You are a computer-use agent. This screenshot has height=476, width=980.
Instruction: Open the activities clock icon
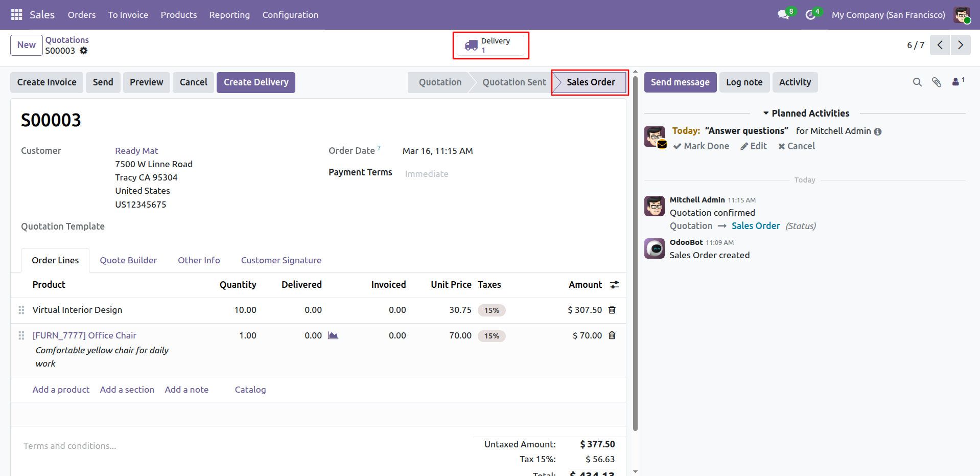pyautogui.click(x=810, y=15)
